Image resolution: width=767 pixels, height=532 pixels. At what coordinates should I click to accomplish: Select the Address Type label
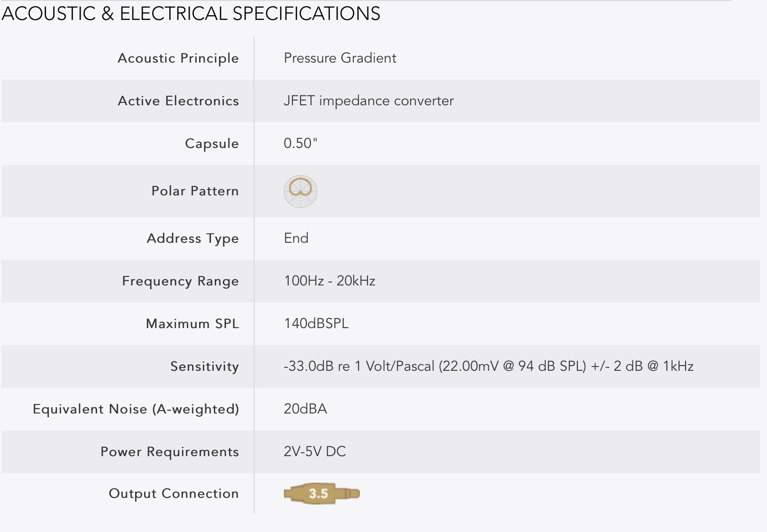point(193,238)
